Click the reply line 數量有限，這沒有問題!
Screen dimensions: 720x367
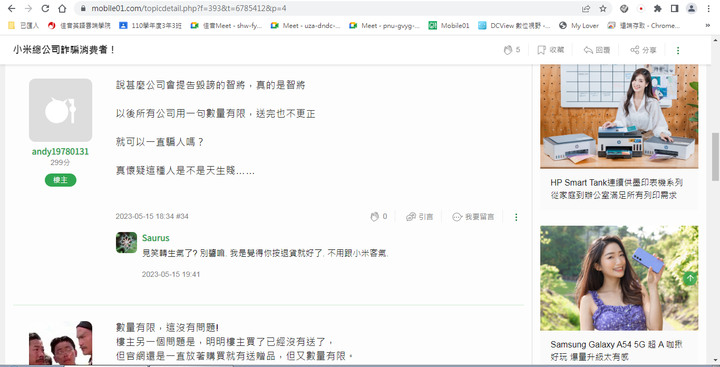pos(168,328)
